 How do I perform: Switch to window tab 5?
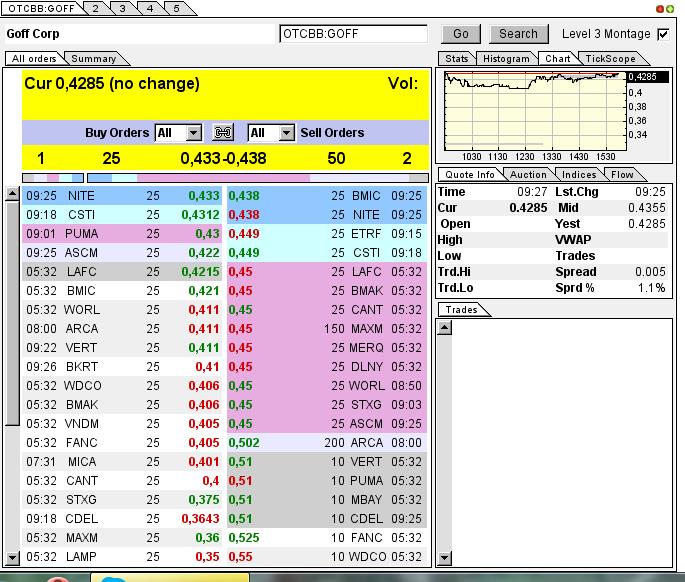click(x=177, y=8)
